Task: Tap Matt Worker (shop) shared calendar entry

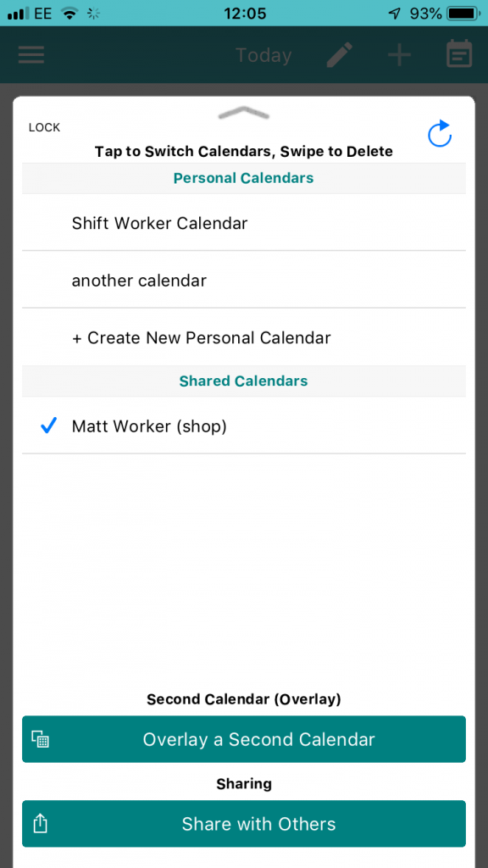Action: pyautogui.click(x=149, y=426)
